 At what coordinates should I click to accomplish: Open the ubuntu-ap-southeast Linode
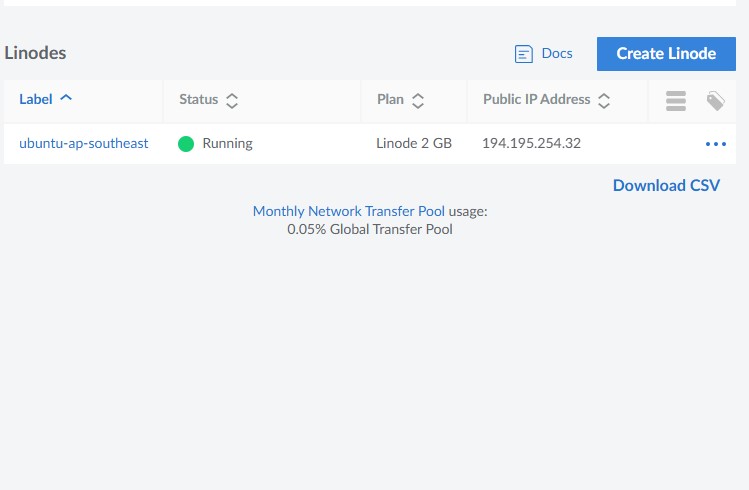tap(84, 143)
